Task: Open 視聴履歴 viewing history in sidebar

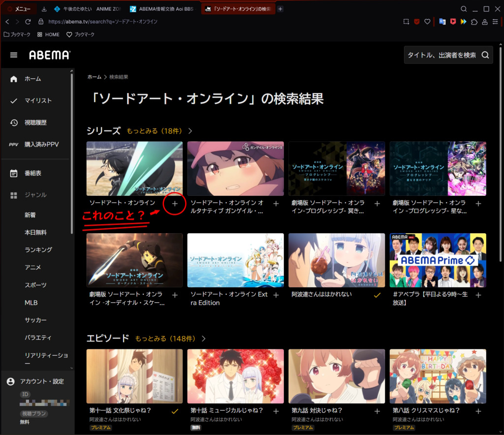Action: click(35, 123)
